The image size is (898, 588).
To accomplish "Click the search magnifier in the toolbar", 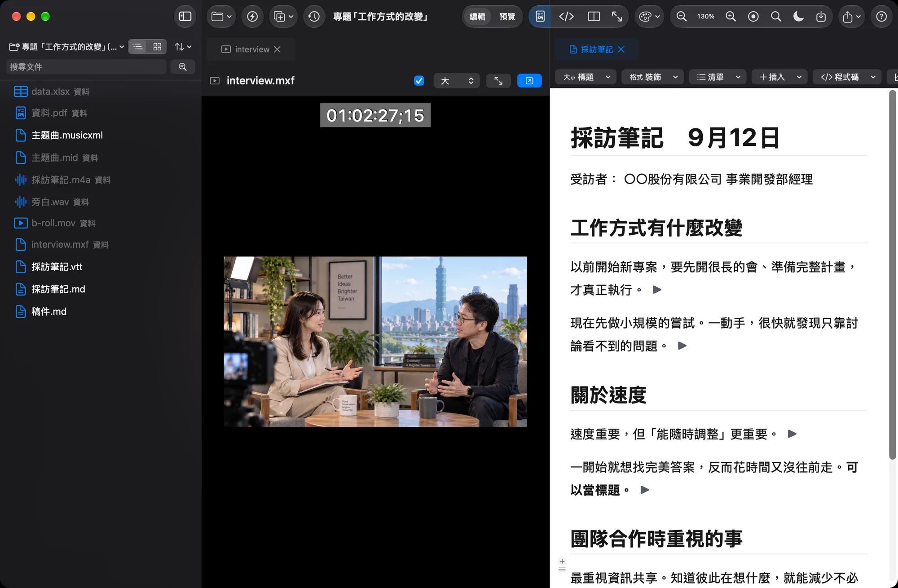I will tap(776, 17).
